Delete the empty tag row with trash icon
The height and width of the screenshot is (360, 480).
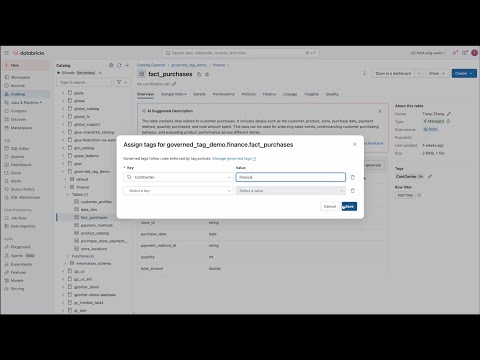click(x=353, y=191)
